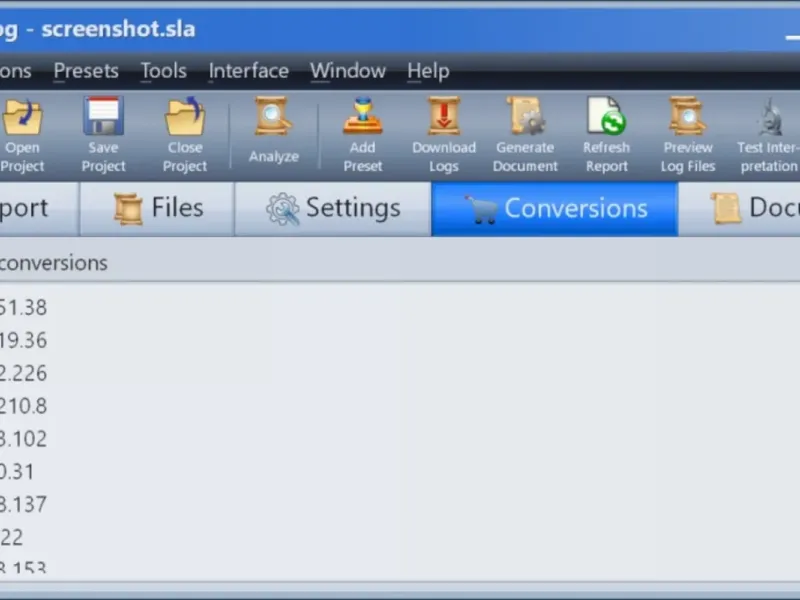
Task: Click the Add Preset stamp icon
Action: tap(362, 116)
